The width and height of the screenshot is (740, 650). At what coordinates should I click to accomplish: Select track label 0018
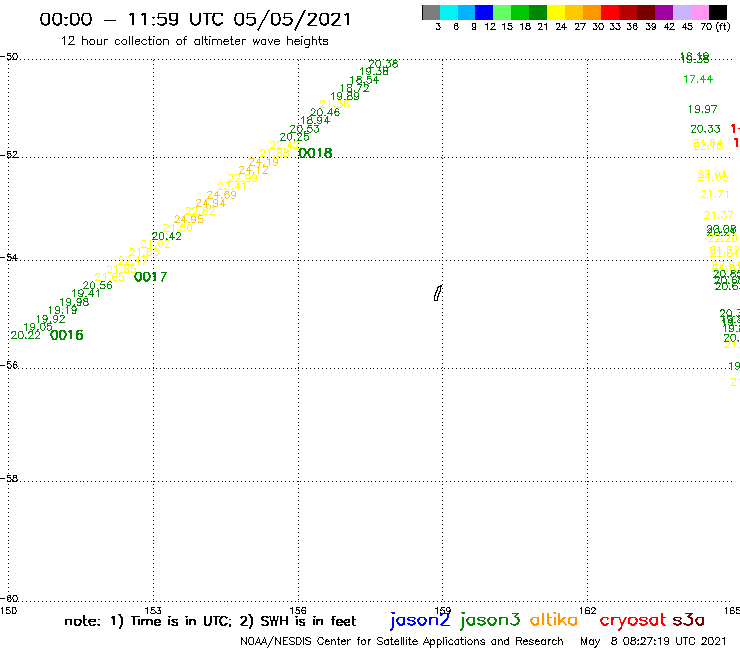(x=315, y=153)
